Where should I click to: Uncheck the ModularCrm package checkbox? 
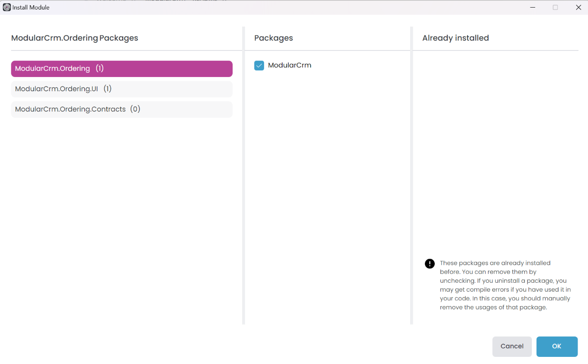[x=259, y=66]
